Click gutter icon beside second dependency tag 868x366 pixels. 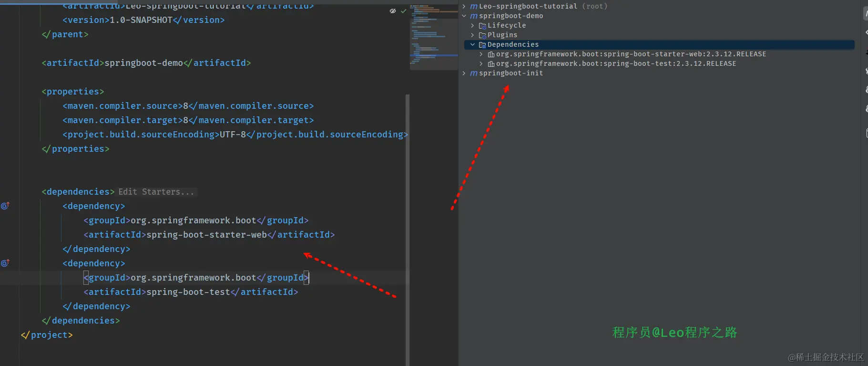coord(5,263)
